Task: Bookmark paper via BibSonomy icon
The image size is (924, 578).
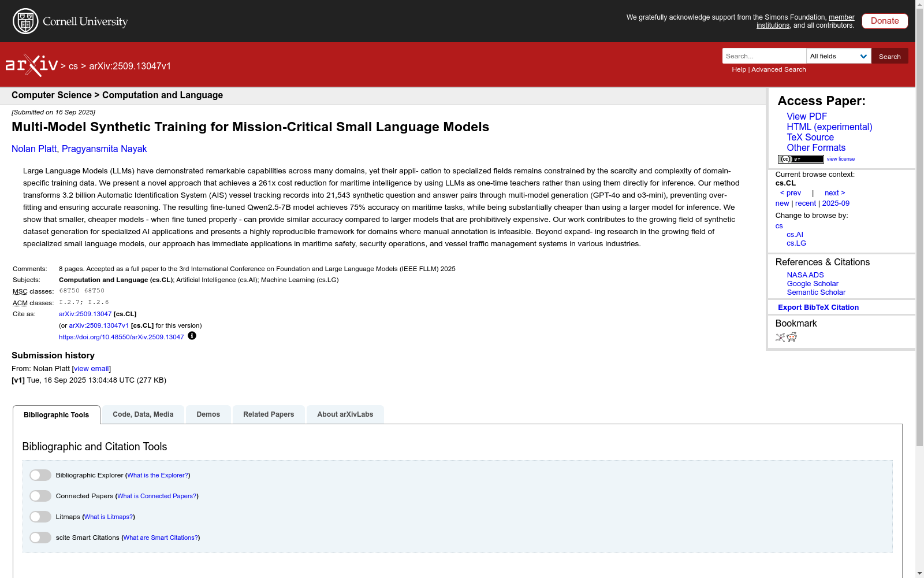Action: pyautogui.click(x=780, y=338)
